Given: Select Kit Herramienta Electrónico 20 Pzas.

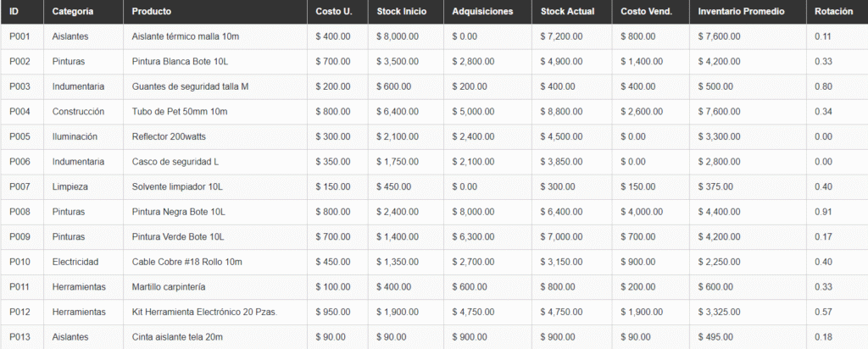Looking at the screenshot, I should click(x=204, y=312).
